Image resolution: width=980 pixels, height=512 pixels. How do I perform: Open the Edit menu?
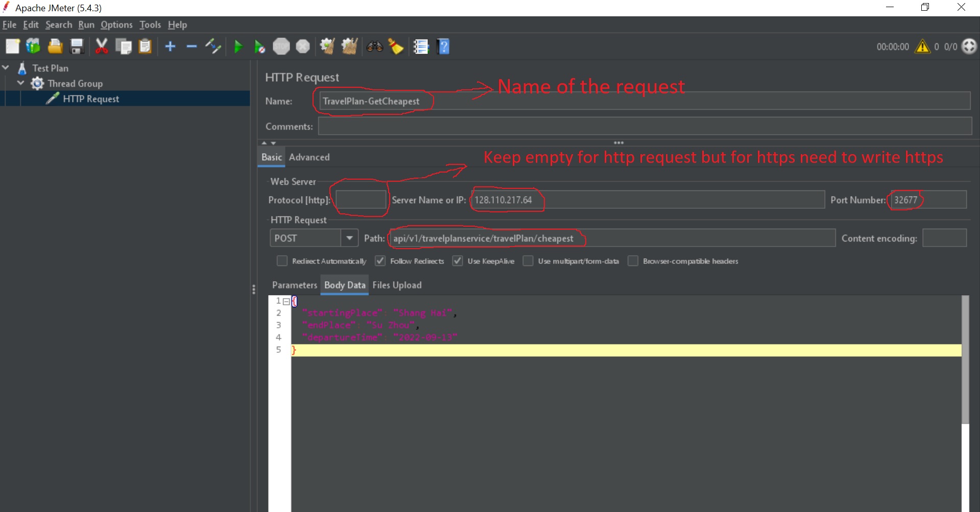click(x=31, y=25)
